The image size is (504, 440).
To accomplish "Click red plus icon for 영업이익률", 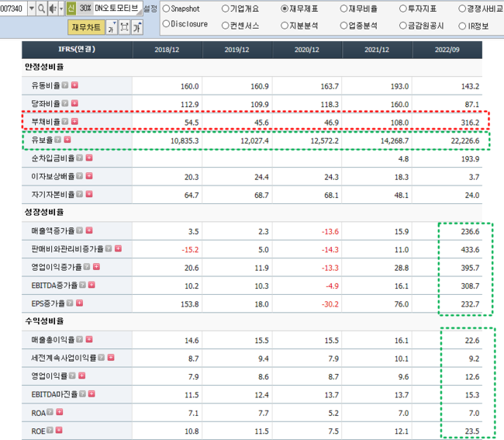I will [x=82, y=376].
